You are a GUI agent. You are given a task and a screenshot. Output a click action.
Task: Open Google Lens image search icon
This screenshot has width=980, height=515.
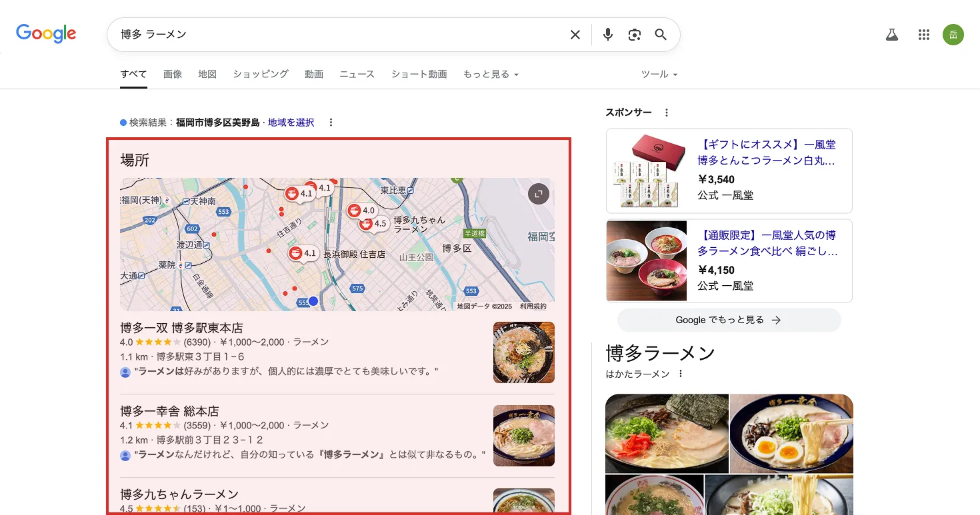pos(634,35)
